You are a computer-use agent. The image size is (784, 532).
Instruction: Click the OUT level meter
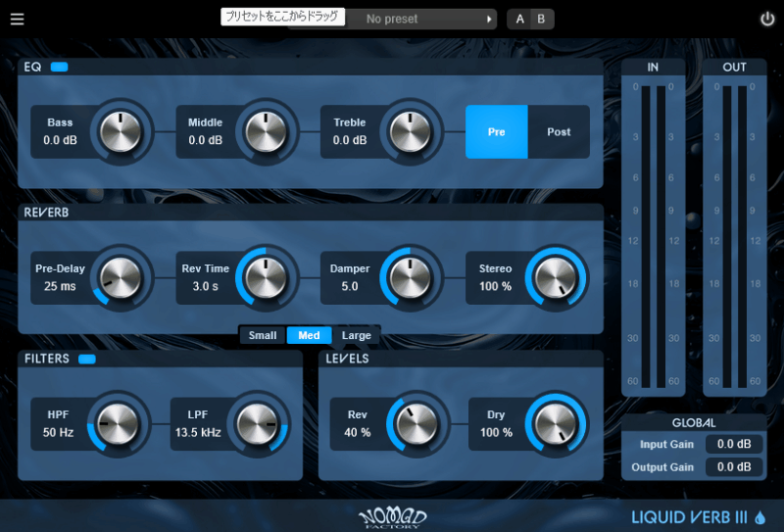[734, 236]
